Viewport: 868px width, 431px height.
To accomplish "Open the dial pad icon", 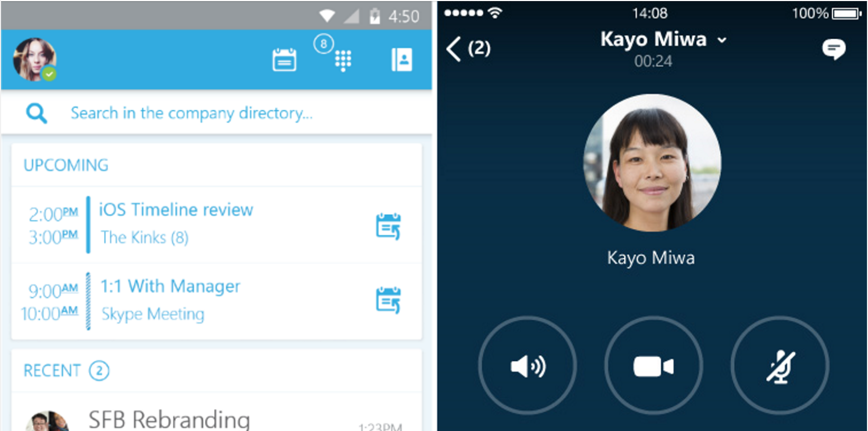I will [342, 60].
